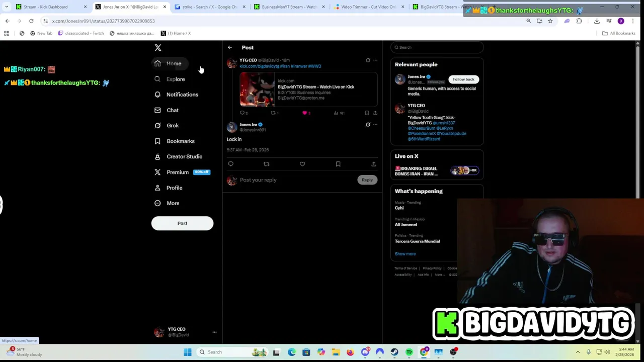Open Windows Start menu

pyautogui.click(x=187, y=352)
